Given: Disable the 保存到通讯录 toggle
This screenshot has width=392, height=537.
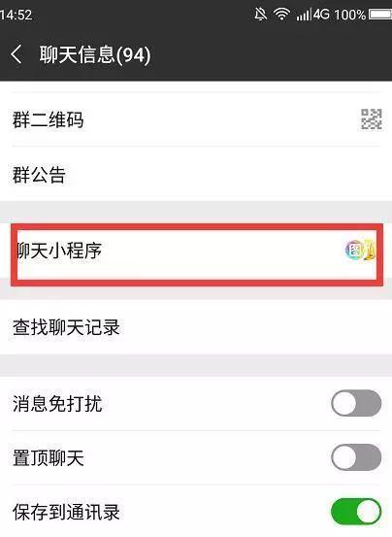Looking at the screenshot, I should coord(356,512).
